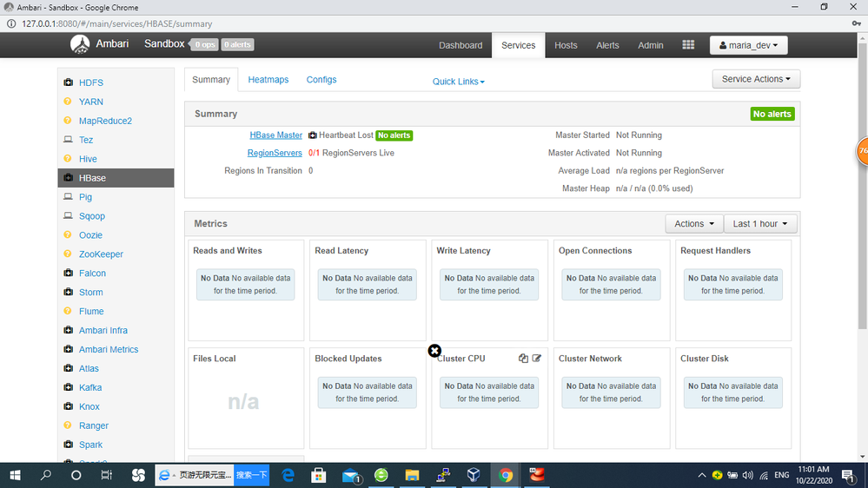Clone the Cluster CPU widget via copy icon
Viewport: 868px width, 488px height.
tap(523, 359)
